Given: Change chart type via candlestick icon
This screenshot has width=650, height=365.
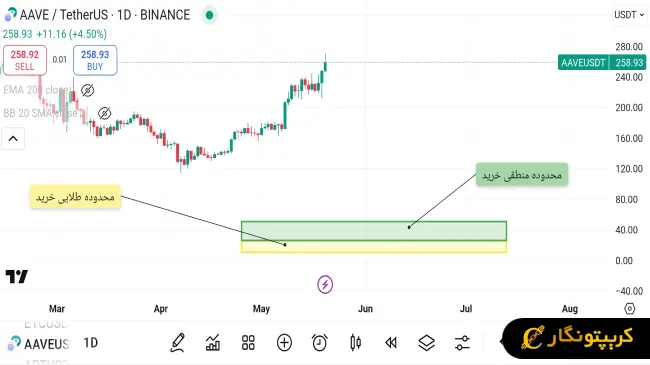Looking at the screenshot, I should pyautogui.click(x=355, y=343).
